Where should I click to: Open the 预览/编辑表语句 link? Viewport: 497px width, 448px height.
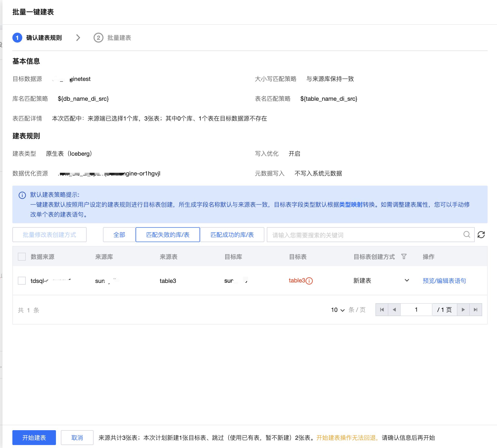[x=444, y=281]
